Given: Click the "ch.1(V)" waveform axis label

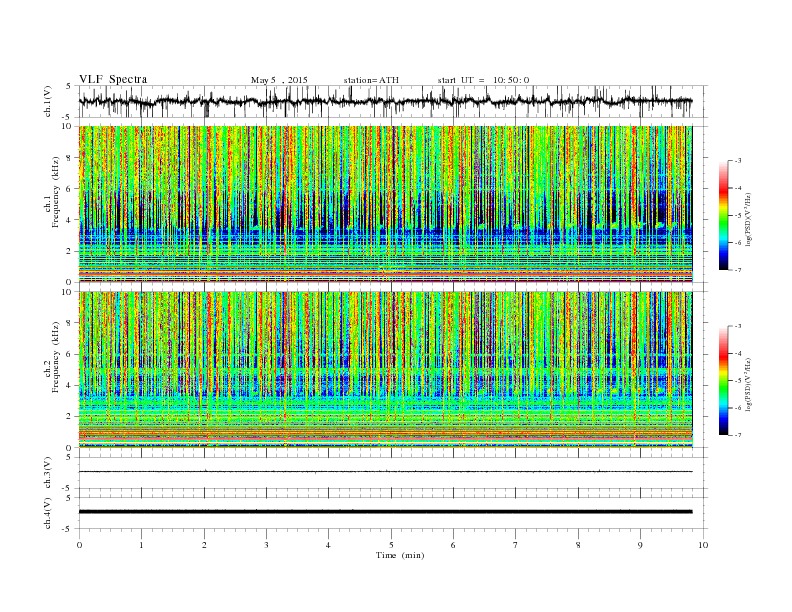Looking at the screenshot, I should pyautogui.click(x=48, y=101).
